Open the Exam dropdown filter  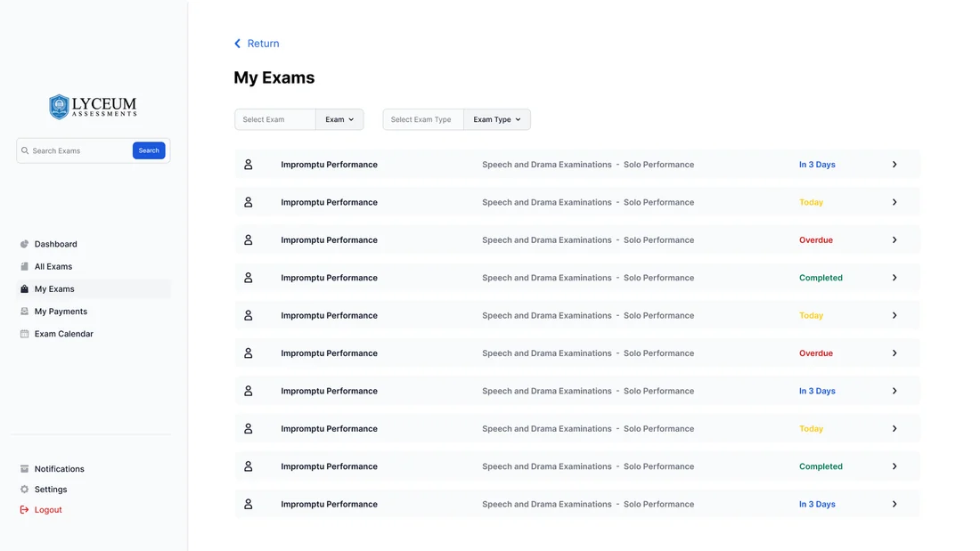[x=339, y=119]
